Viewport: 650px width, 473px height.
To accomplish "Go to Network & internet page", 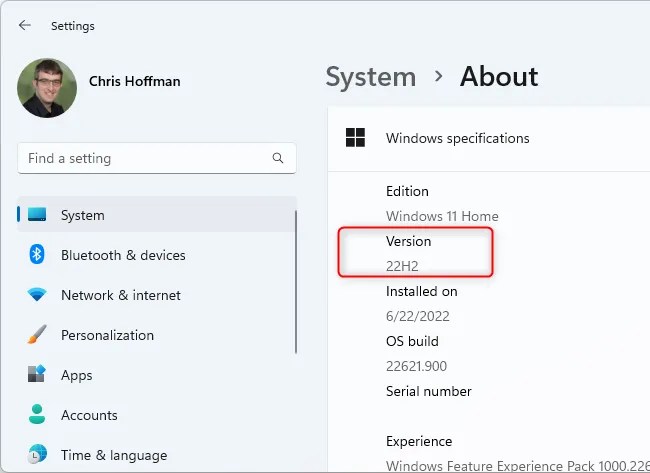I will (121, 295).
